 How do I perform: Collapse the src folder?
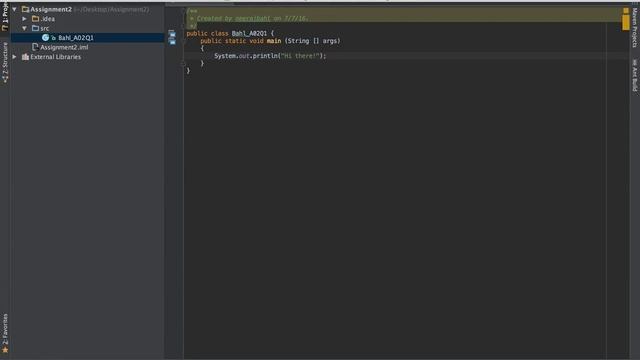[24, 28]
